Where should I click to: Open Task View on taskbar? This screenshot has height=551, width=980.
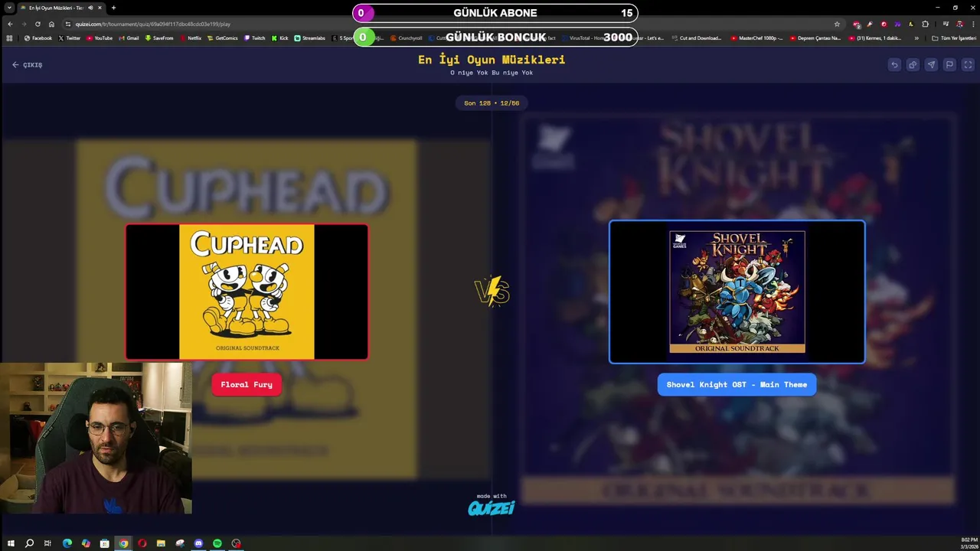[47, 543]
